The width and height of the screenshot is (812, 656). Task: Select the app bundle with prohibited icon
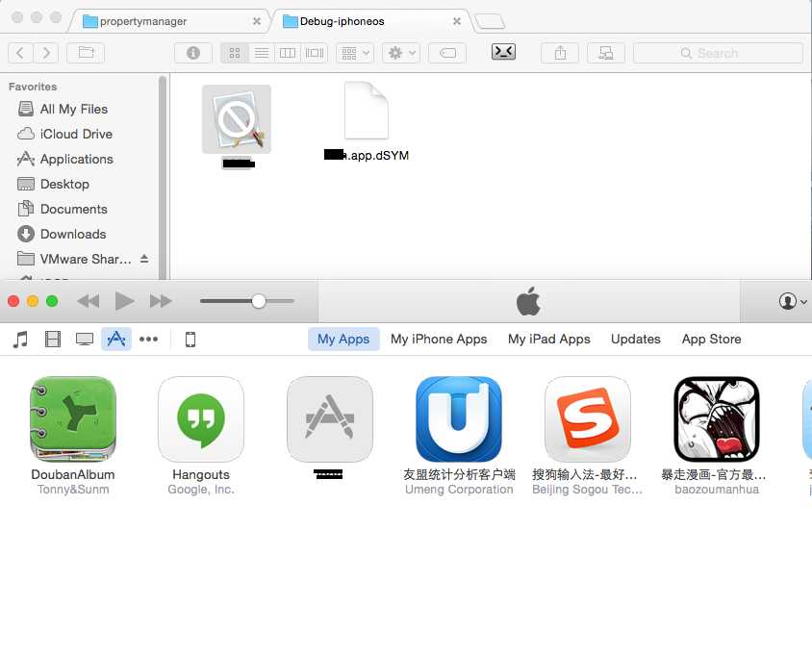[236, 119]
